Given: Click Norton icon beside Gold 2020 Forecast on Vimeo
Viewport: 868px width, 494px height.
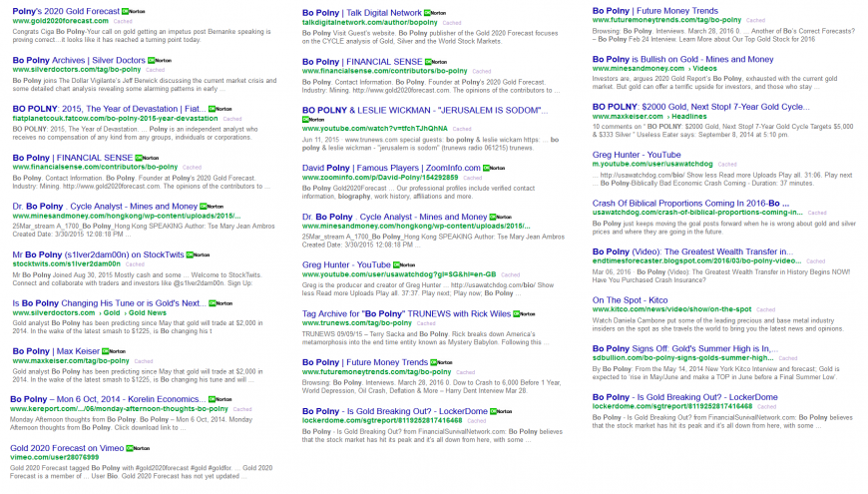Looking at the screenshot, I should click(x=138, y=448).
